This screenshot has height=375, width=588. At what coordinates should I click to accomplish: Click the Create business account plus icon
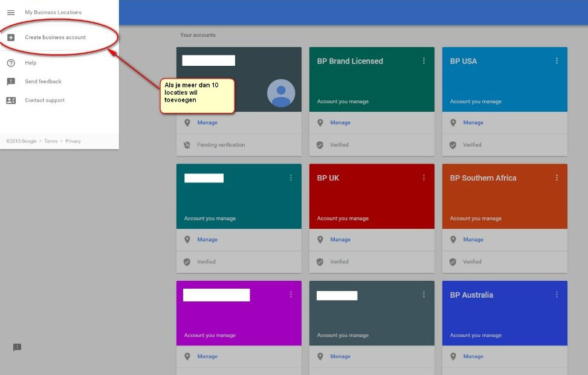11,37
